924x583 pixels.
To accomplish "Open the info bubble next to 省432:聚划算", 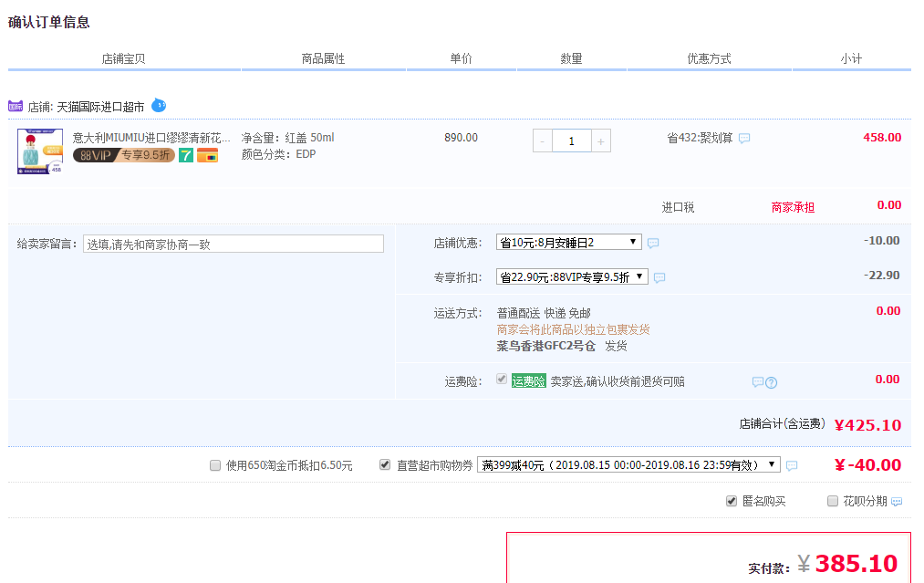I will 744,138.
